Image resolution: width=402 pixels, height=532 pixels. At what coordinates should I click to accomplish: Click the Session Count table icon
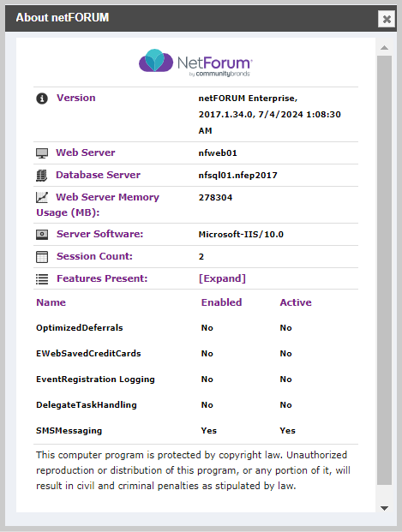pos(42,257)
